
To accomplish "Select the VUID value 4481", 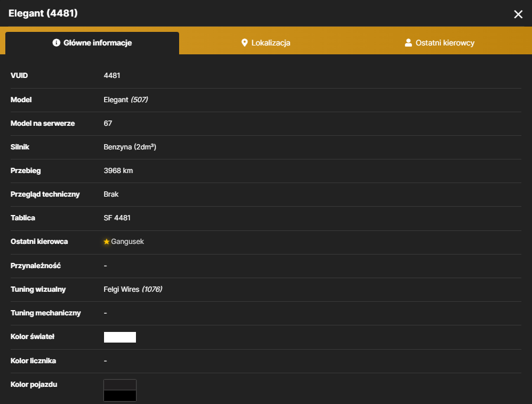I will 112,76.
